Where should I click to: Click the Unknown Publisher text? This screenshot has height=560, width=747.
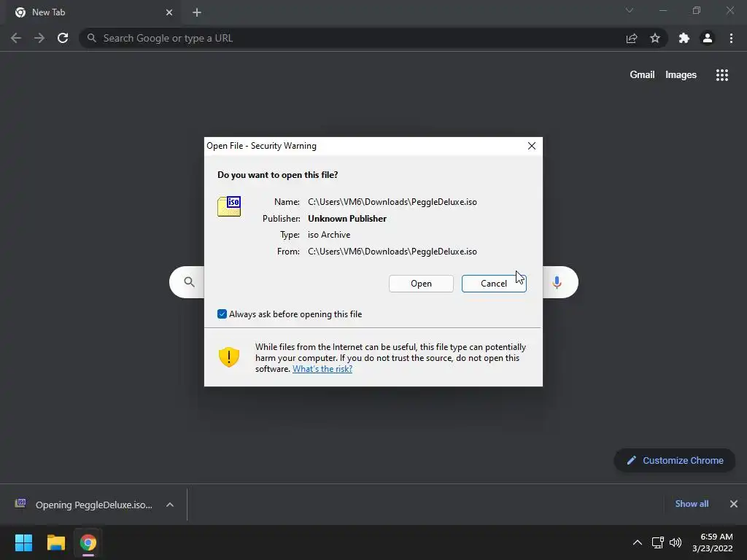tap(347, 219)
